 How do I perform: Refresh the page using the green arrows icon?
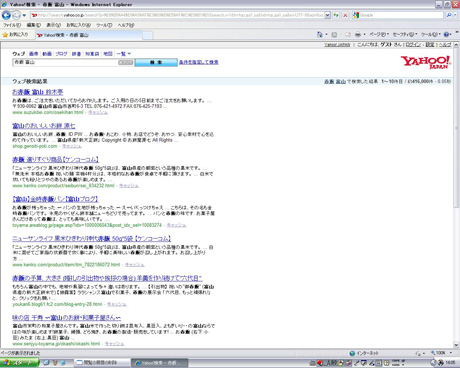336,15
